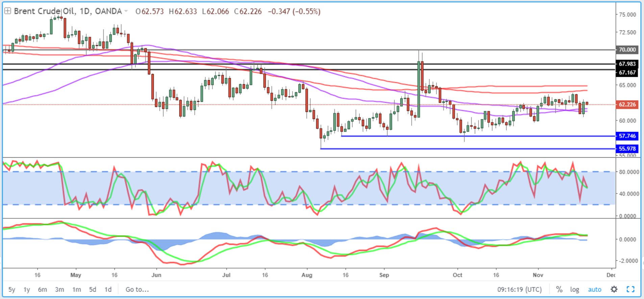The height and width of the screenshot is (299, 644).
Task: Click the blue 55.978 support level label
Action: [627, 148]
